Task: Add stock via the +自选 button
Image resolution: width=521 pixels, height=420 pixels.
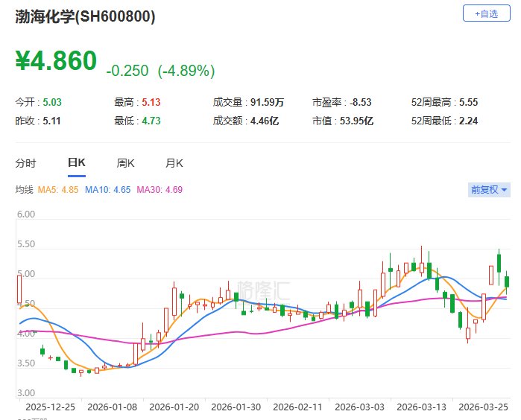Action: [x=487, y=13]
